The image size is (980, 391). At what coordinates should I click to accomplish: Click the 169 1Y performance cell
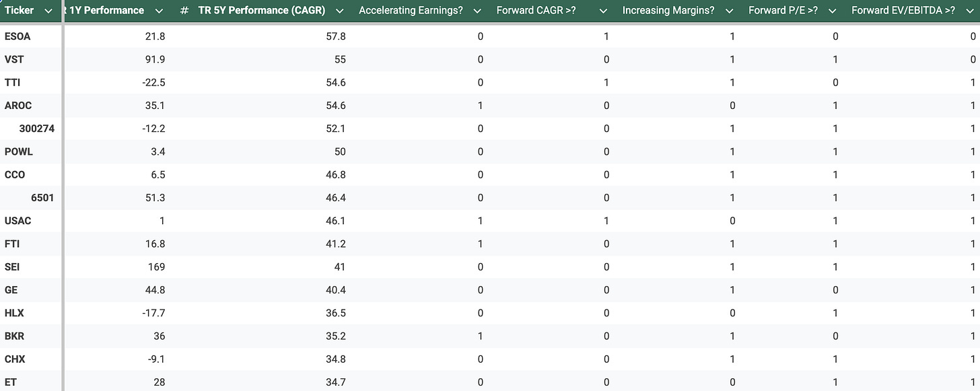(157, 266)
